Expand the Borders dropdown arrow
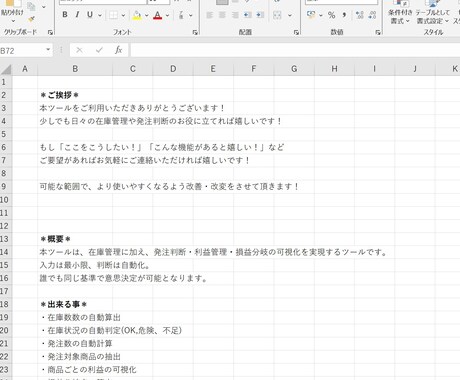460x380 pixels. pyautogui.click(x=123, y=15)
